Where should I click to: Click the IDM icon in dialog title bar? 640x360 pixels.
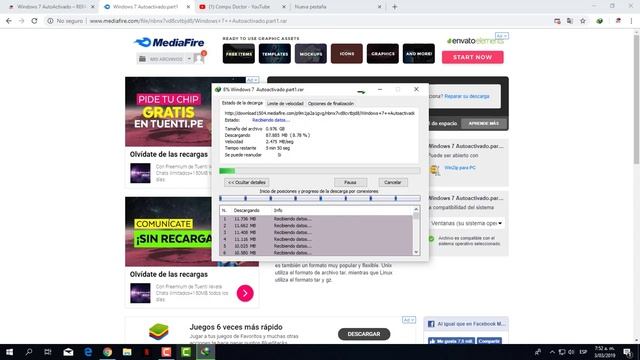[x=218, y=89]
